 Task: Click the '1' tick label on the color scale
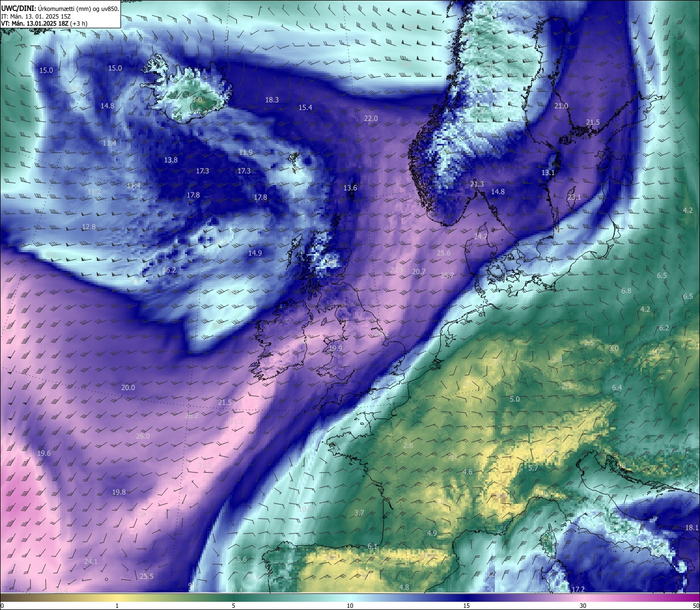(x=117, y=606)
